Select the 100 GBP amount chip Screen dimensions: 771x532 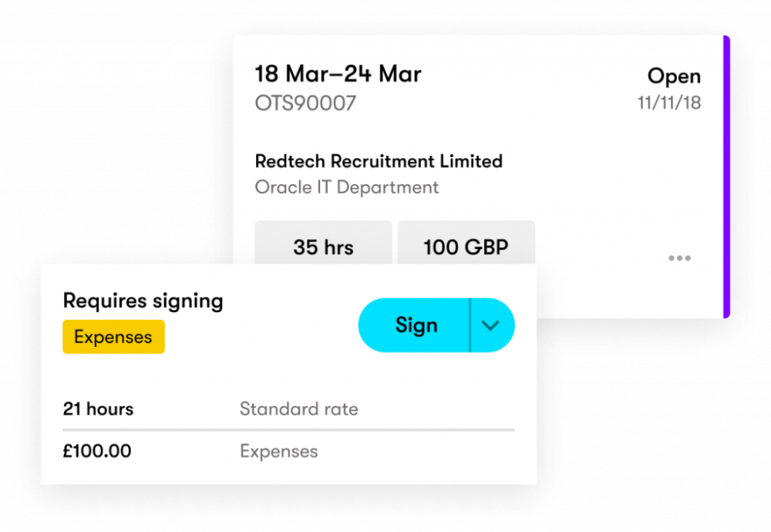click(466, 247)
